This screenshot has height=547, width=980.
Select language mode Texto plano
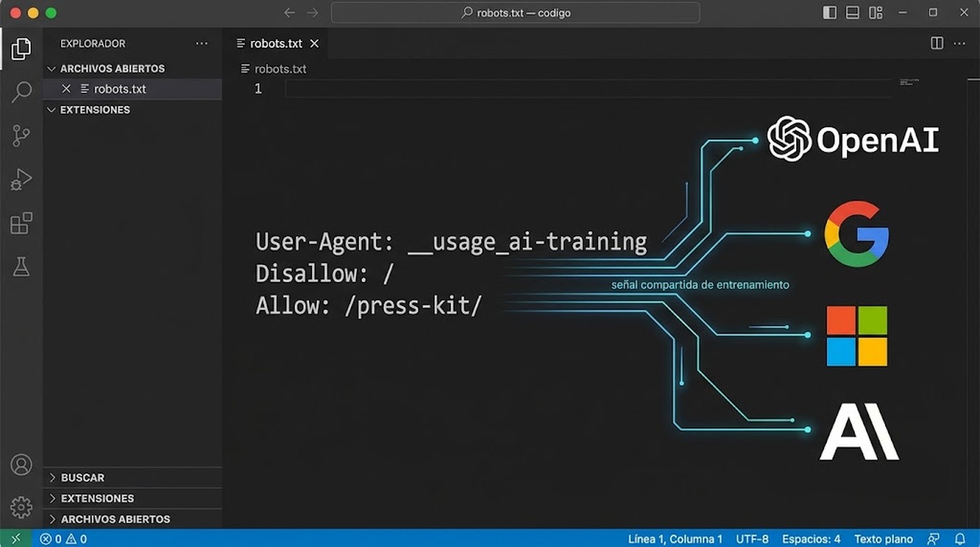[883, 539]
